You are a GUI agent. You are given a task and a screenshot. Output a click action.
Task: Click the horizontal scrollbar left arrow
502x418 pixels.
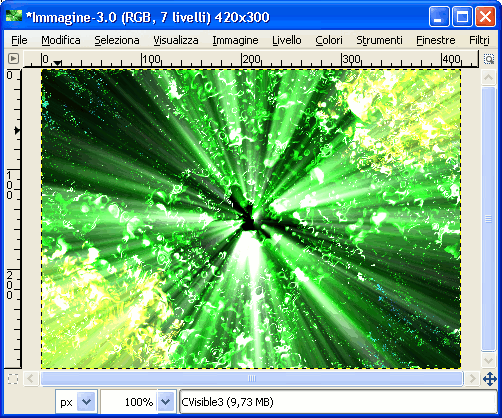31,379
